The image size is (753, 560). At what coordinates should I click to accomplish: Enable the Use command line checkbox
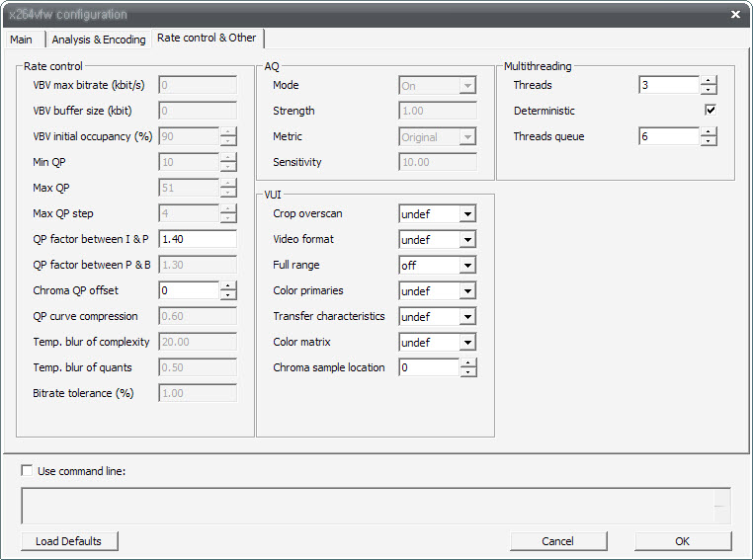tap(27, 470)
